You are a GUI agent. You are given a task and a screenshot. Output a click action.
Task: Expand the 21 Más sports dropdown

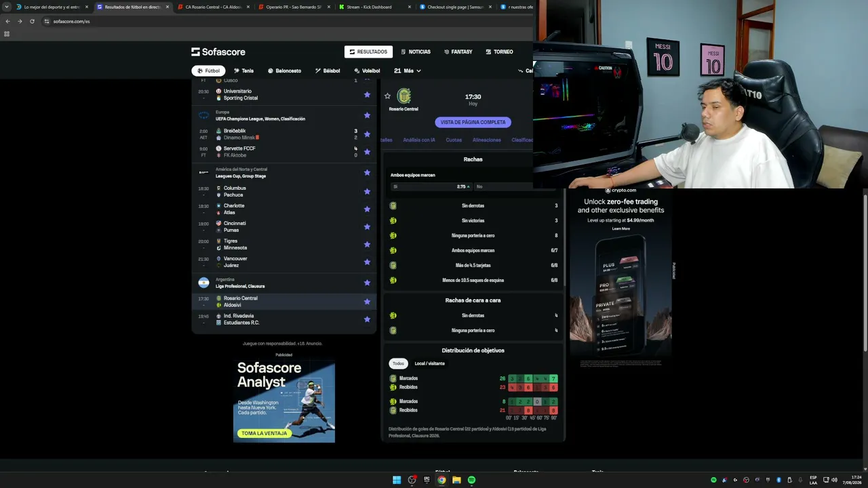point(408,70)
